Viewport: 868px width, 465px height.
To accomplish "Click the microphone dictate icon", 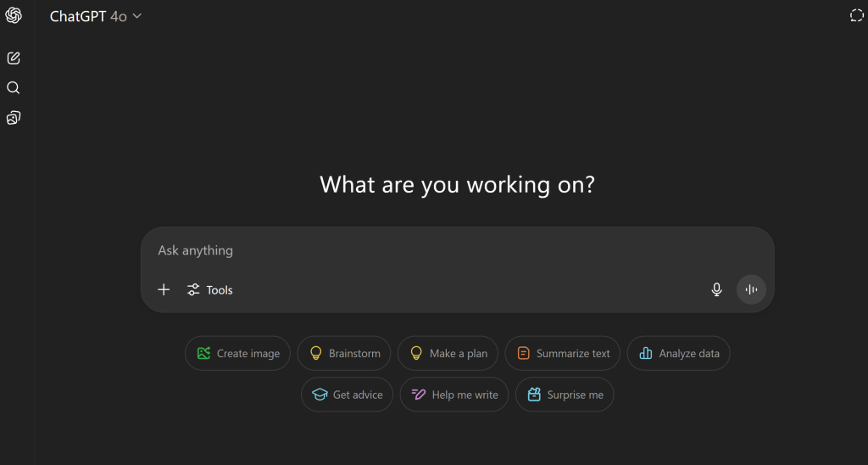I will coord(716,289).
